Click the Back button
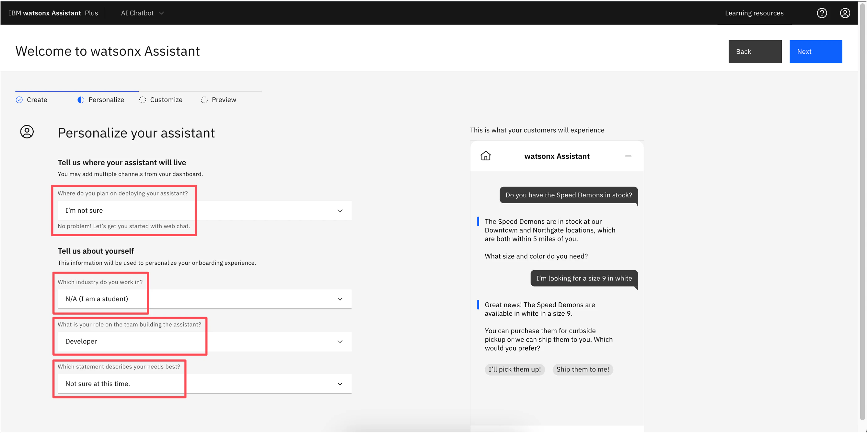 (x=755, y=52)
